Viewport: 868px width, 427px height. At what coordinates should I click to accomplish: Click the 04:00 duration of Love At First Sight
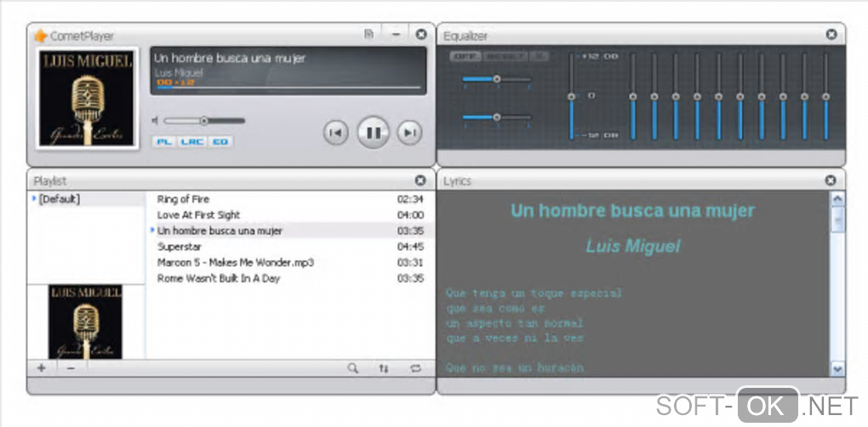click(x=410, y=215)
